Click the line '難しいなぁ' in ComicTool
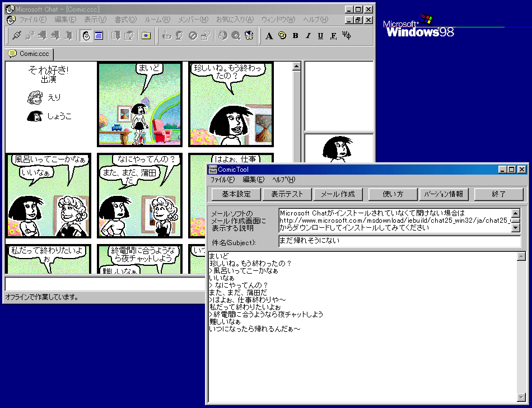 [x=225, y=321]
